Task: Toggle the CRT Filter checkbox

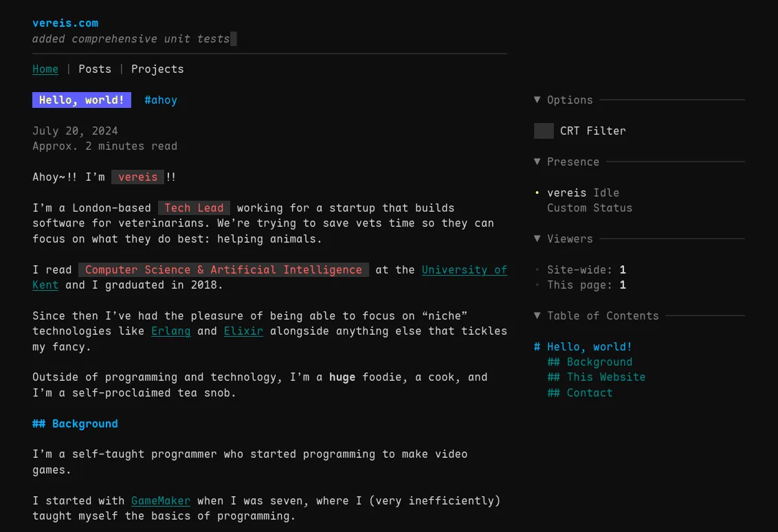Action: click(x=544, y=131)
